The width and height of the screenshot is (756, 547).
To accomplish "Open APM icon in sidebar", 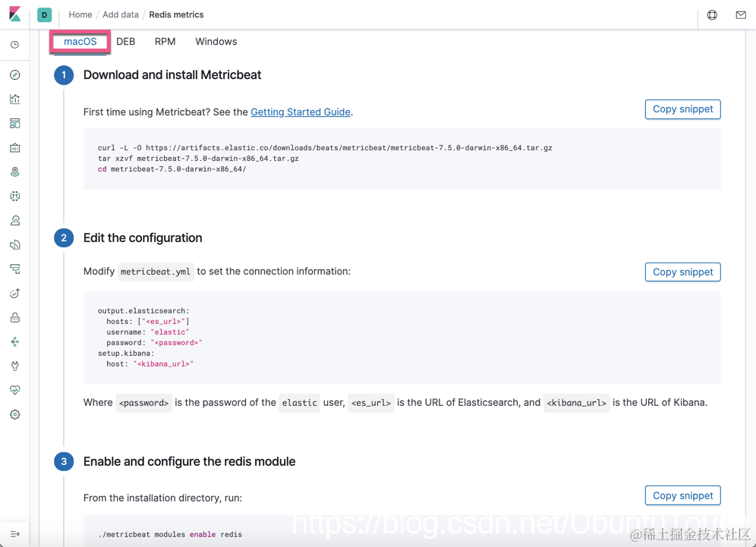I will pos(15,269).
